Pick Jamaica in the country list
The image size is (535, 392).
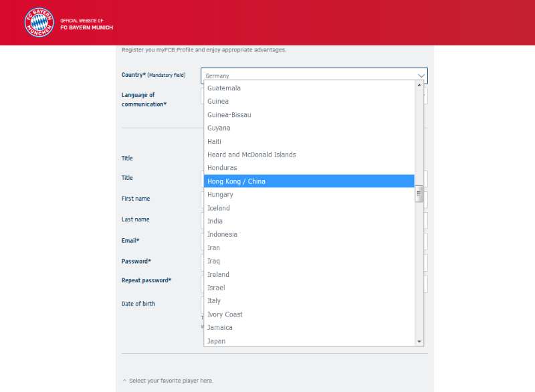[x=309, y=328]
